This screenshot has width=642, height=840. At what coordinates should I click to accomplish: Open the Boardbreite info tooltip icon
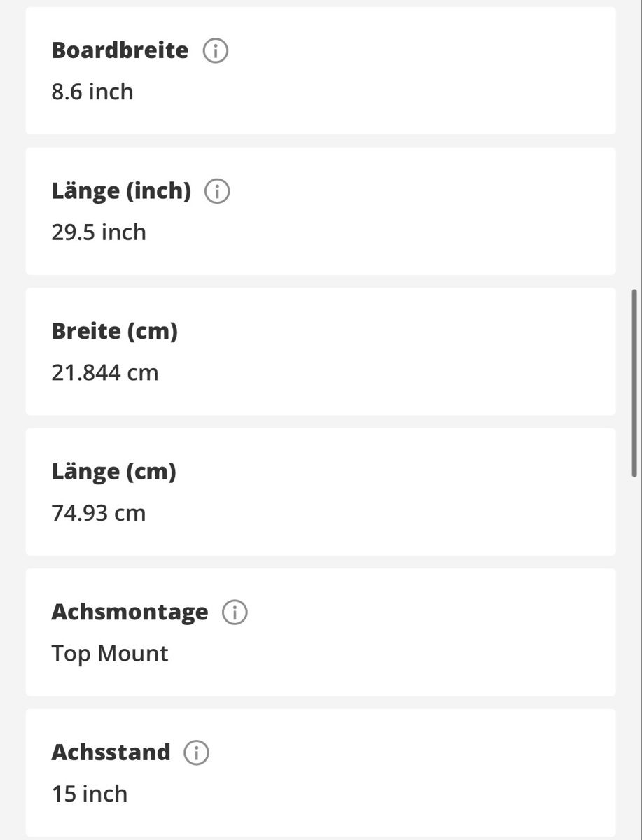click(216, 51)
